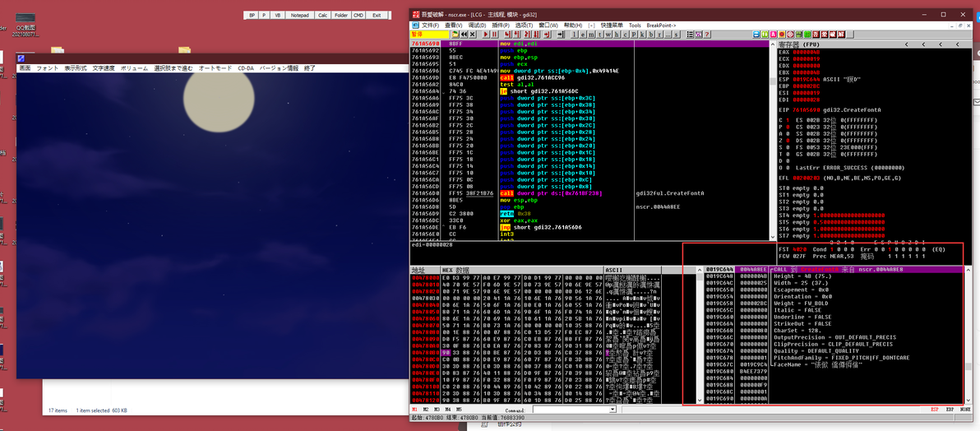Viewport: 980px width, 431px height.
Task: Click the Calc button on desktop toolbar
Action: pos(322,15)
